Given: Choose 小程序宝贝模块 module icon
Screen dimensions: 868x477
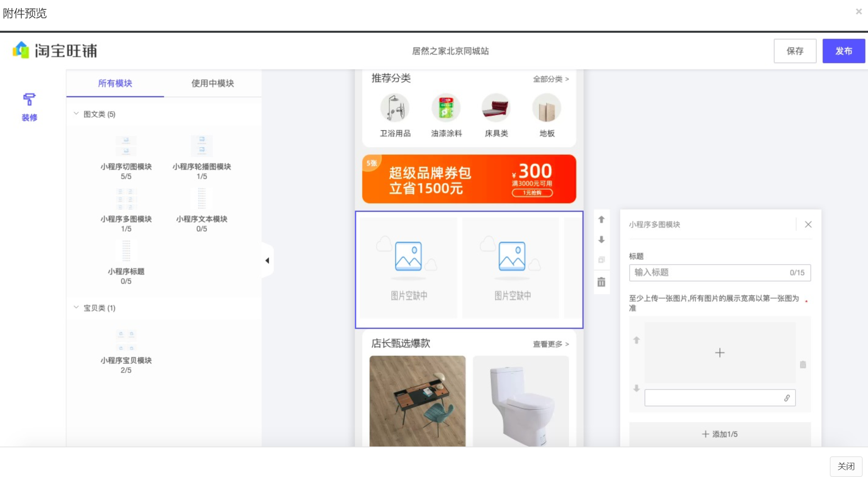Looking at the screenshot, I should 126,340.
